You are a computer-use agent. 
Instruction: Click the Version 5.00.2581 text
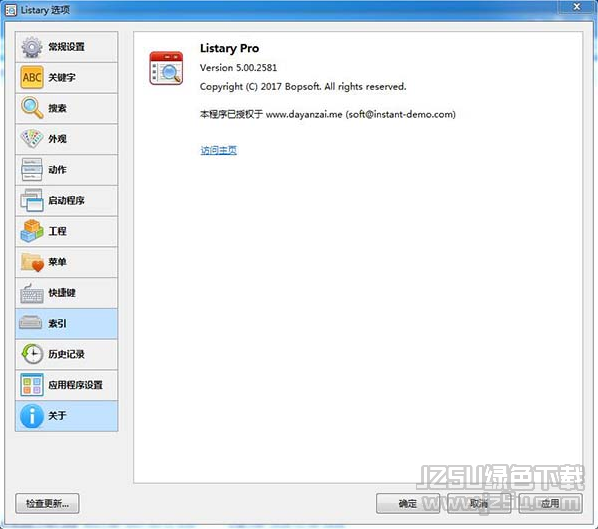click(x=238, y=68)
